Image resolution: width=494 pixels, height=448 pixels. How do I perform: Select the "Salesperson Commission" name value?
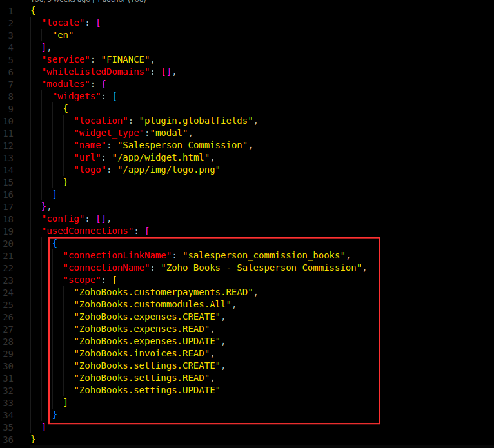pos(183,146)
